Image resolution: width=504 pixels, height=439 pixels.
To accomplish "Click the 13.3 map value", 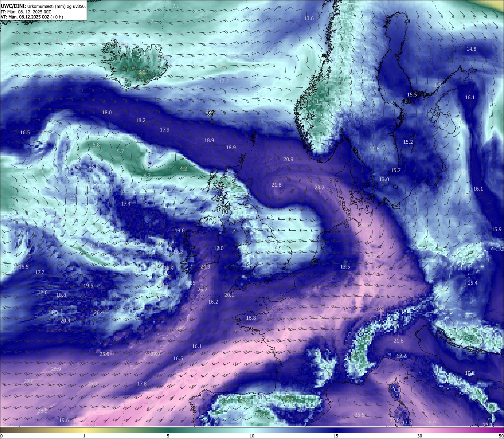I will tap(407, 422).
